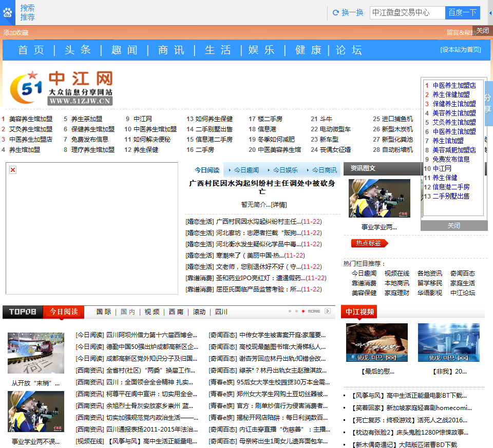The height and width of the screenshot is (448, 493).
Task: Open the 留学移民 recommended column
Action: [x=430, y=283]
